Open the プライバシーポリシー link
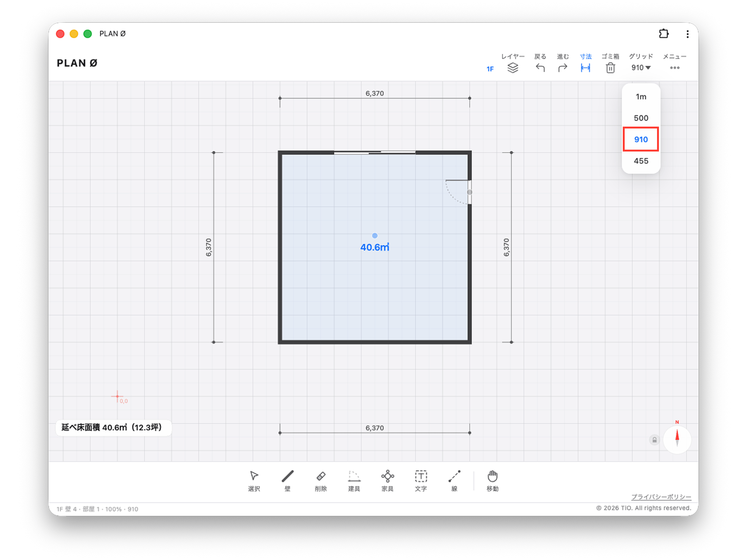The height and width of the screenshot is (560, 747). coord(661,497)
